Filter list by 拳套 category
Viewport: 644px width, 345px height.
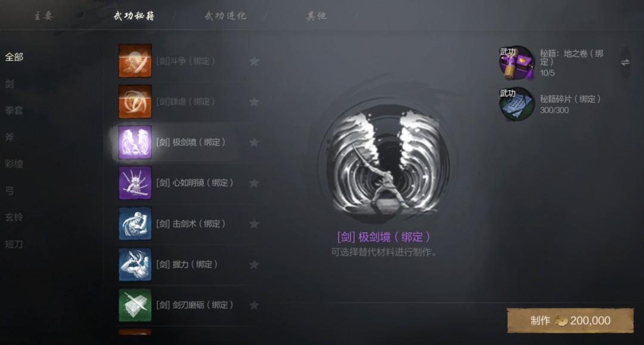[14, 110]
